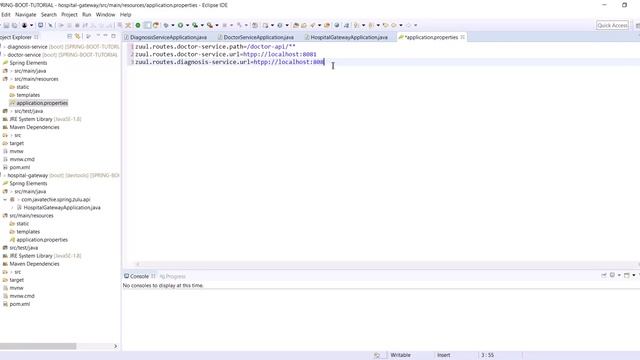The image size is (640, 360).
Task: Toggle the highlighted toolbar button beside the green circle
Action: [x=147, y=25]
